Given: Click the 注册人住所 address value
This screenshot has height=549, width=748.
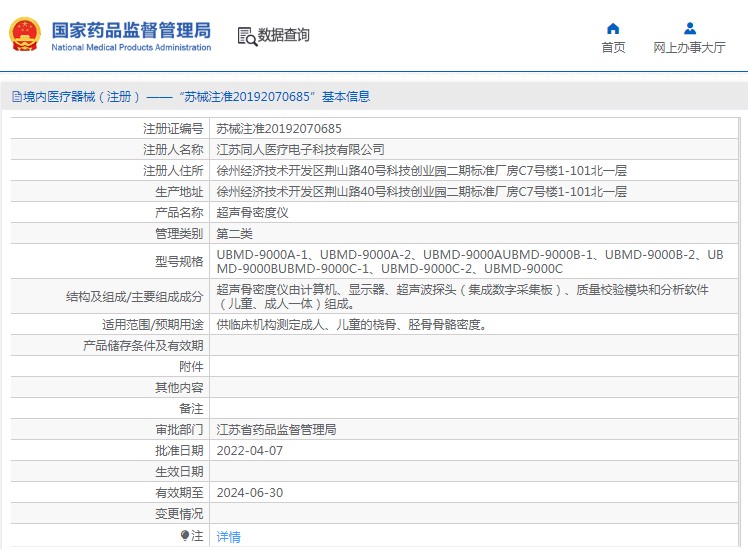Looking at the screenshot, I should click(422, 171).
